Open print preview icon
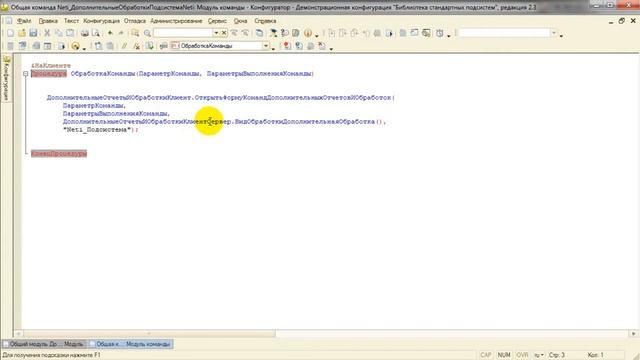This screenshot has height=360, width=640. tap(96, 33)
